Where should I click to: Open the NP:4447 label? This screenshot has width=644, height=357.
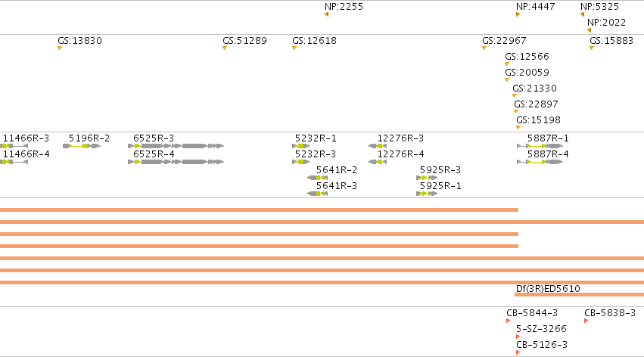536,7
